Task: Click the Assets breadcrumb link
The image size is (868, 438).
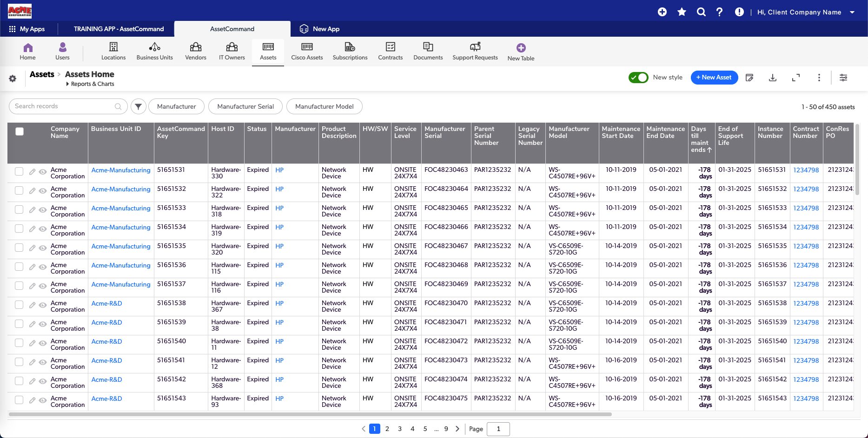Action: [x=42, y=74]
